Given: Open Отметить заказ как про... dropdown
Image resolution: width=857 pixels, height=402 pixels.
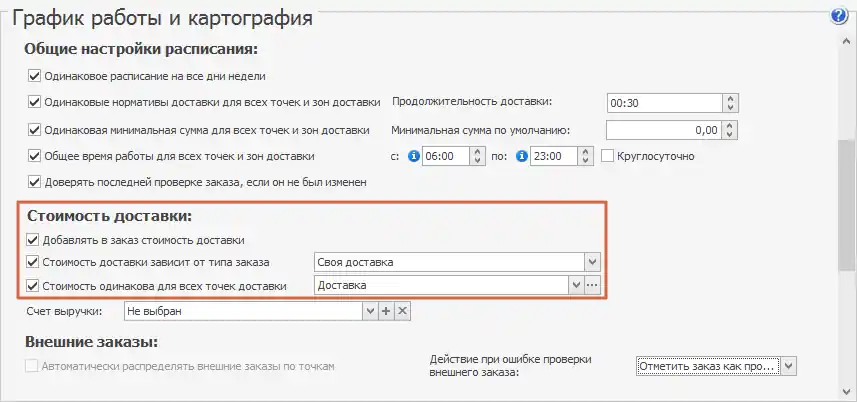Looking at the screenshot, I should pos(788,366).
